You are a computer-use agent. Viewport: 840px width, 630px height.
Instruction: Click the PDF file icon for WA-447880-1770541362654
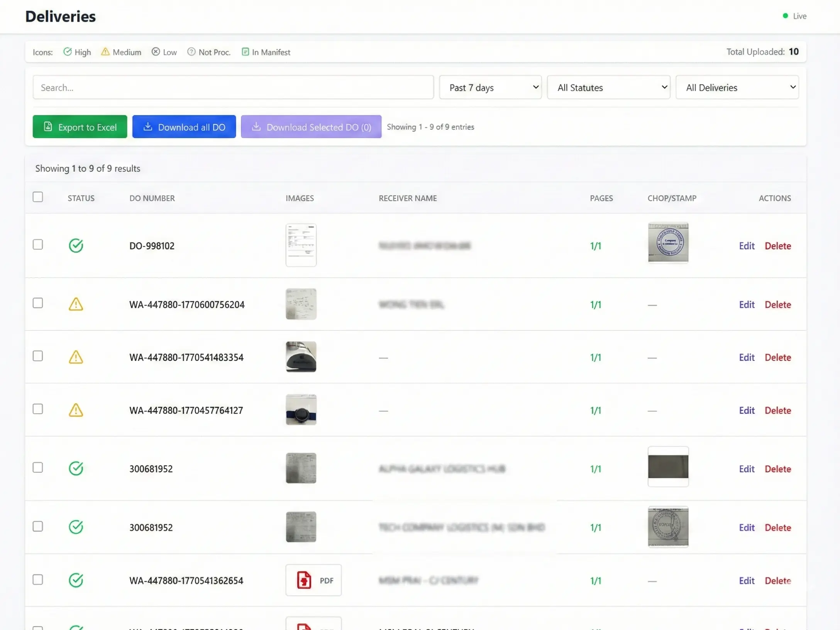(x=304, y=580)
